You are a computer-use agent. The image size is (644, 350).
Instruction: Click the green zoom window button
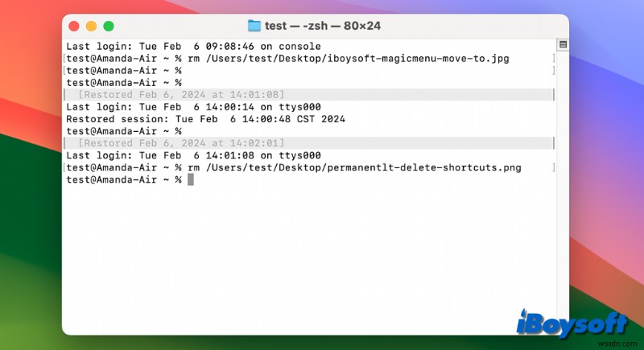coord(109,27)
